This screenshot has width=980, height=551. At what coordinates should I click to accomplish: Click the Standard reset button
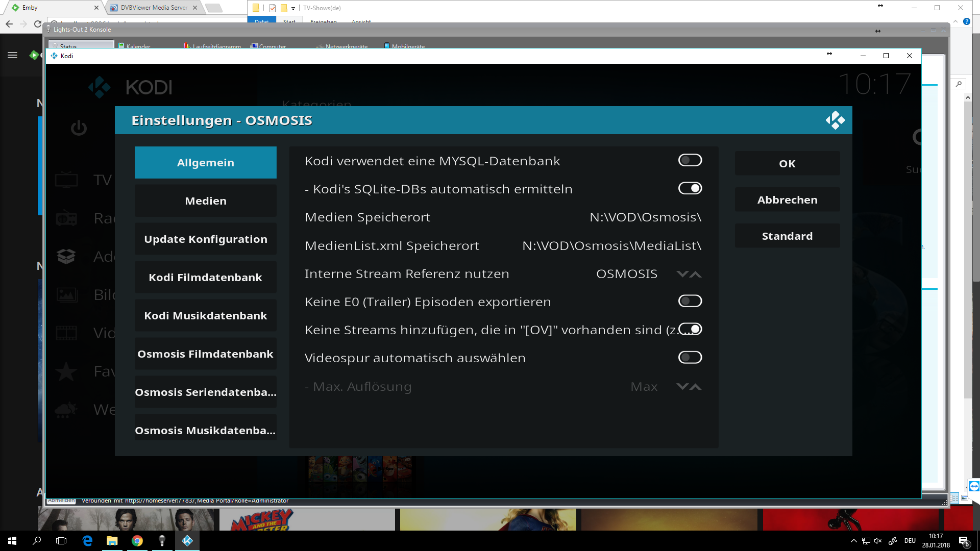[787, 236]
